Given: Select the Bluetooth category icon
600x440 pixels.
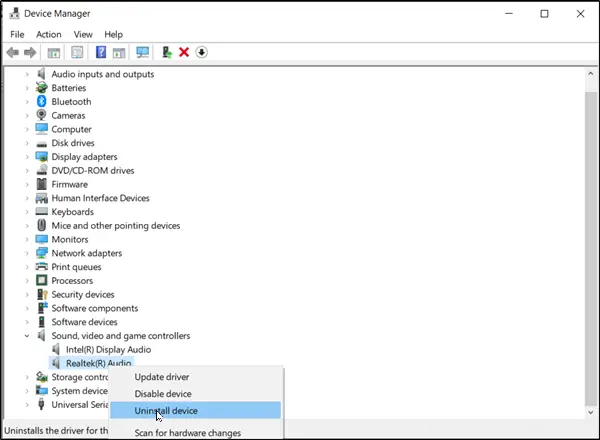Looking at the screenshot, I should (x=41, y=101).
